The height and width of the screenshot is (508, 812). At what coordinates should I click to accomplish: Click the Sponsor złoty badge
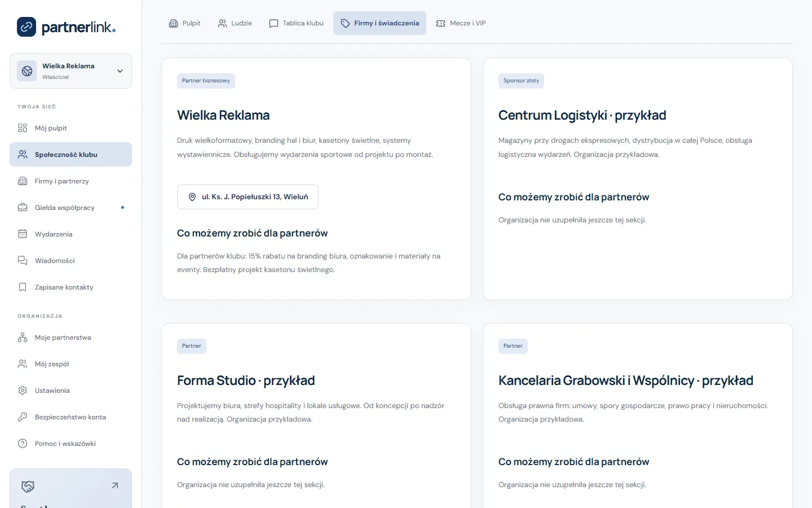tap(521, 81)
